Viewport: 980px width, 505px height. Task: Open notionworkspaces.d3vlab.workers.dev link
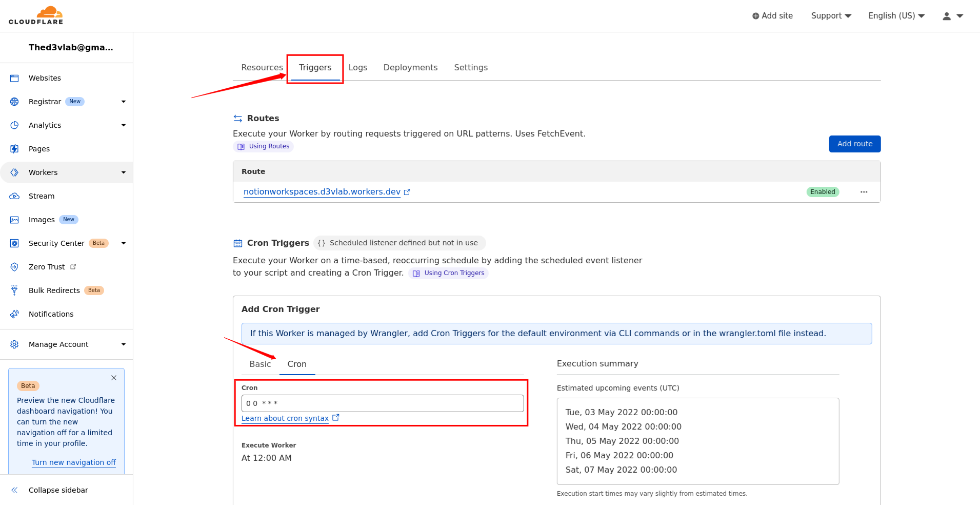tap(322, 192)
